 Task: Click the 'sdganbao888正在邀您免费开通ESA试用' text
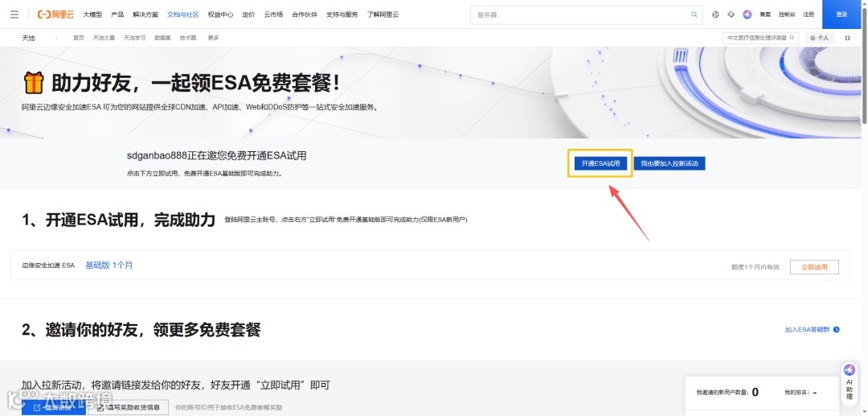[216, 156]
